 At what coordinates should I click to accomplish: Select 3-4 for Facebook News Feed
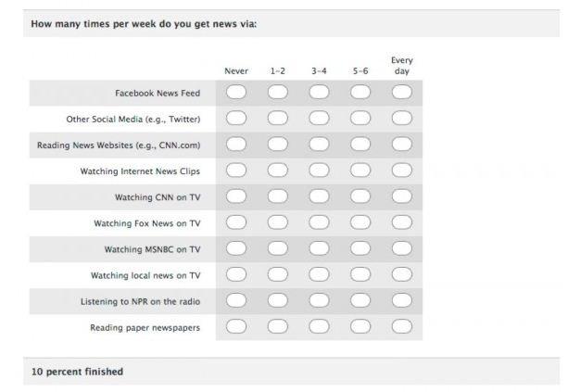click(319, 92)
